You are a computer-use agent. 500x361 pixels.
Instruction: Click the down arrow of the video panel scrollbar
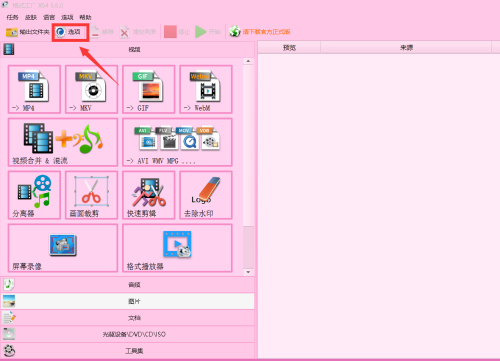pyautogui.click(x=248, y=272)
